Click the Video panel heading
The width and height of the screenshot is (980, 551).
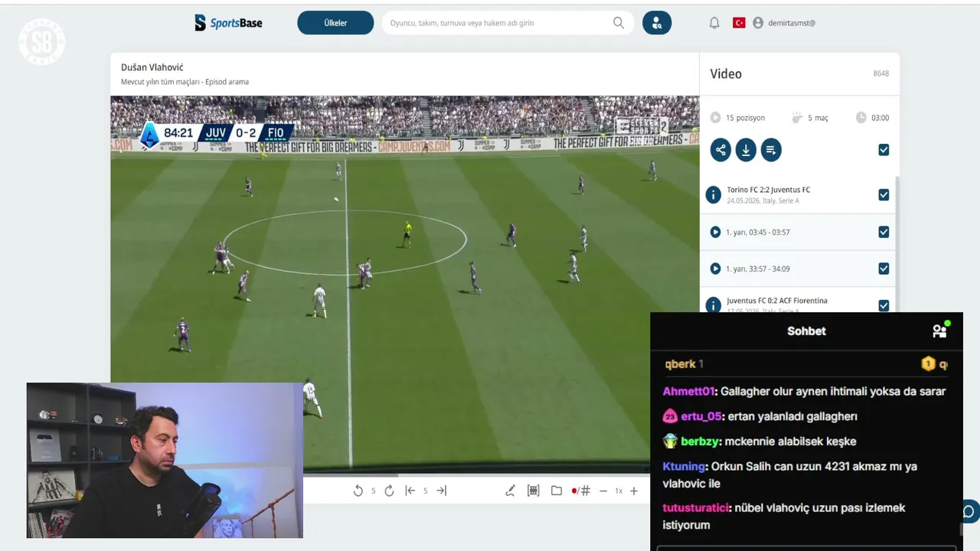726,74
